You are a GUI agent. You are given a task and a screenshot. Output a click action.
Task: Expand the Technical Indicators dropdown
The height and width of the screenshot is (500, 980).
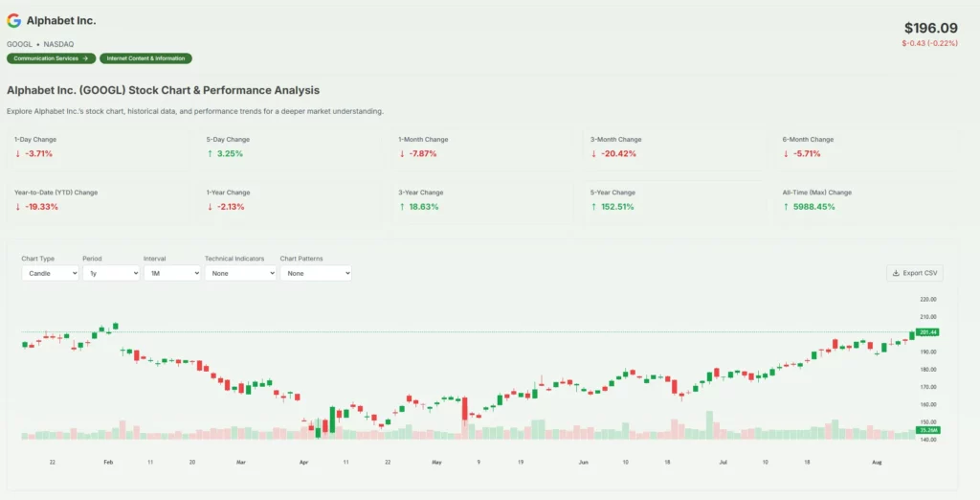point(240,273)
